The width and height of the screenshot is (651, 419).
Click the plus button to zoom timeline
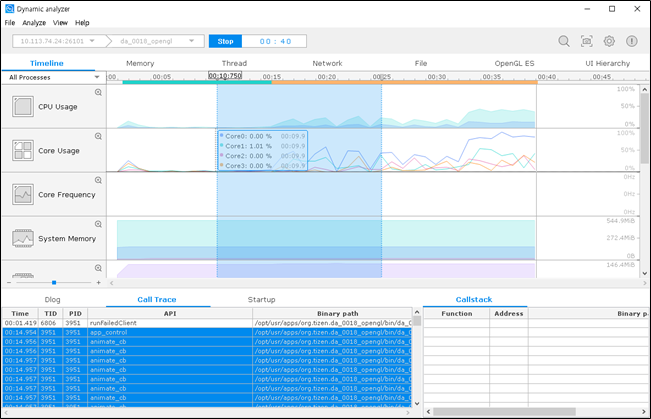(x=98, y=283)
